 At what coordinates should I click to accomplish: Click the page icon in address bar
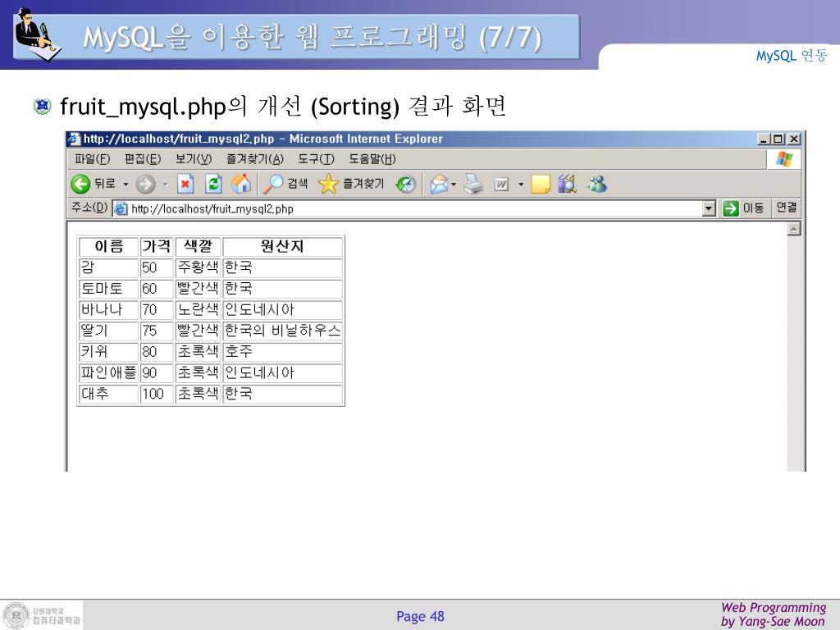coord(121,208)
